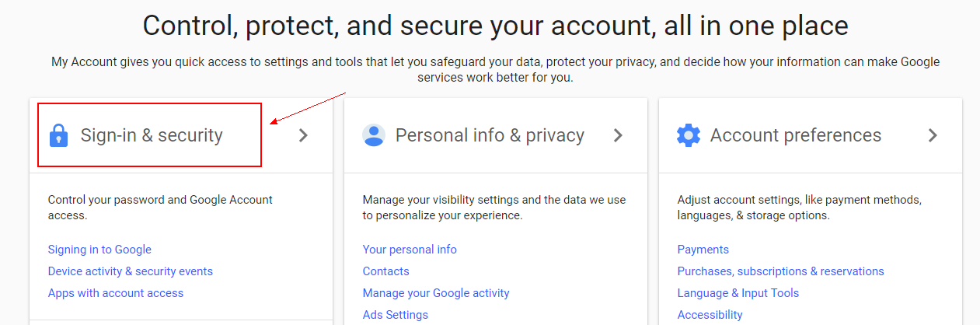
Task: Expand Account preferences chevron arrow
Action: tap(933, 135)
